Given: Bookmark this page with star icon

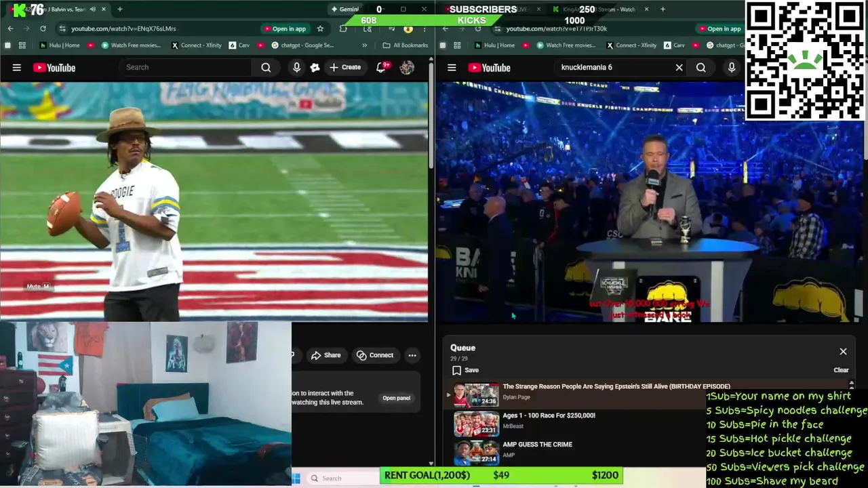Looking at the screenshot, I should [x=320, y=28].
